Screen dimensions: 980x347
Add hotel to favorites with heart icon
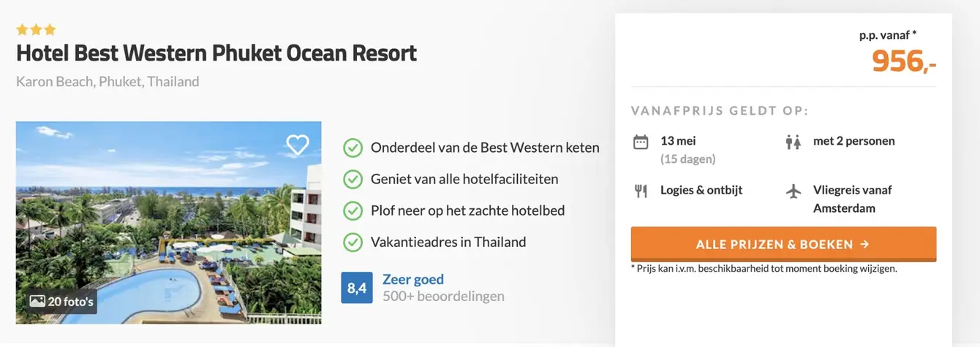[298, 145]
